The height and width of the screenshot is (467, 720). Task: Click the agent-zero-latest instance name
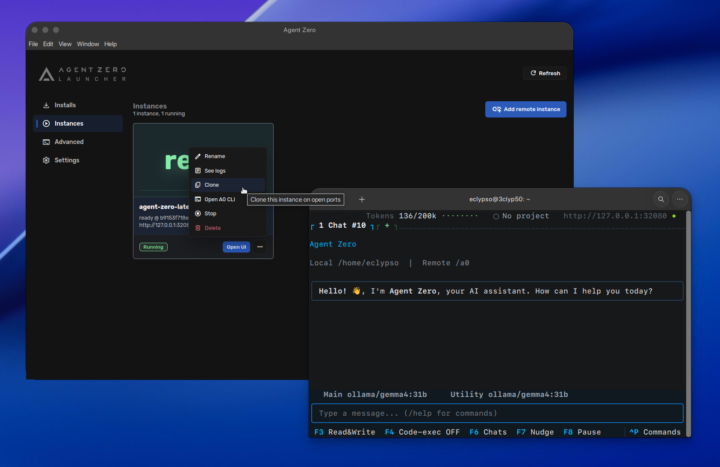point(164,207)
